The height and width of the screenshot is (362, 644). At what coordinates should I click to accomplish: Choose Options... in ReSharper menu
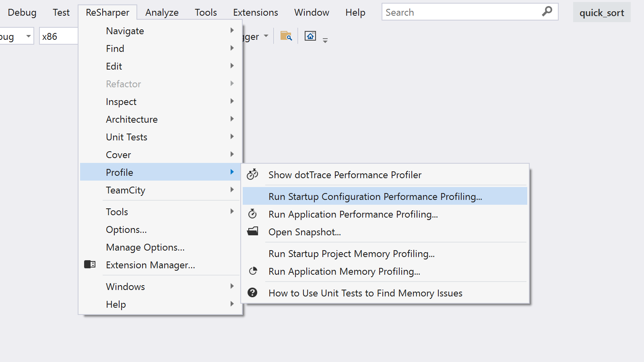pos(161,230)
